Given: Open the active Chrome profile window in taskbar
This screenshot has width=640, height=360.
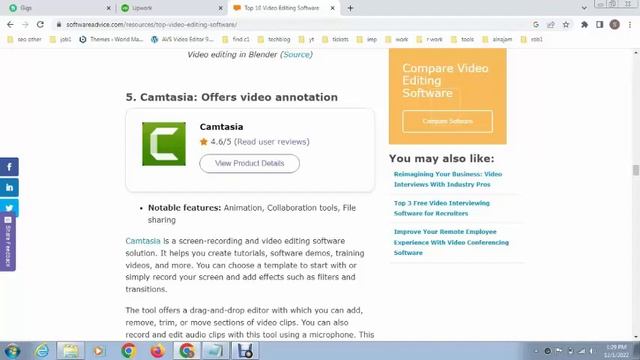Looking at the screenshot, I should click(x=187, y=351).
